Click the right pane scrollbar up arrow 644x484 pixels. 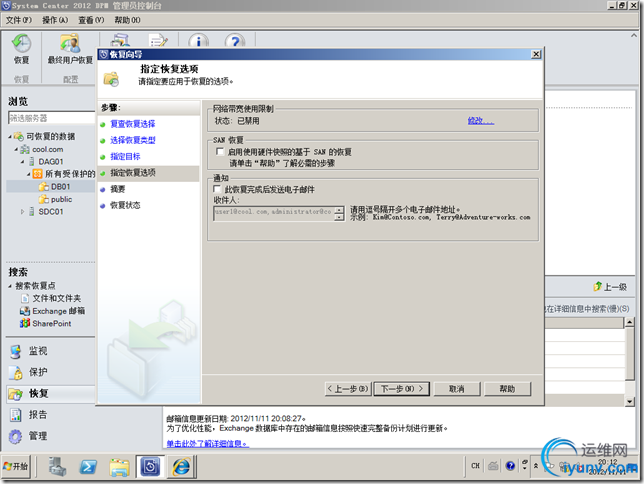point(630,323)
